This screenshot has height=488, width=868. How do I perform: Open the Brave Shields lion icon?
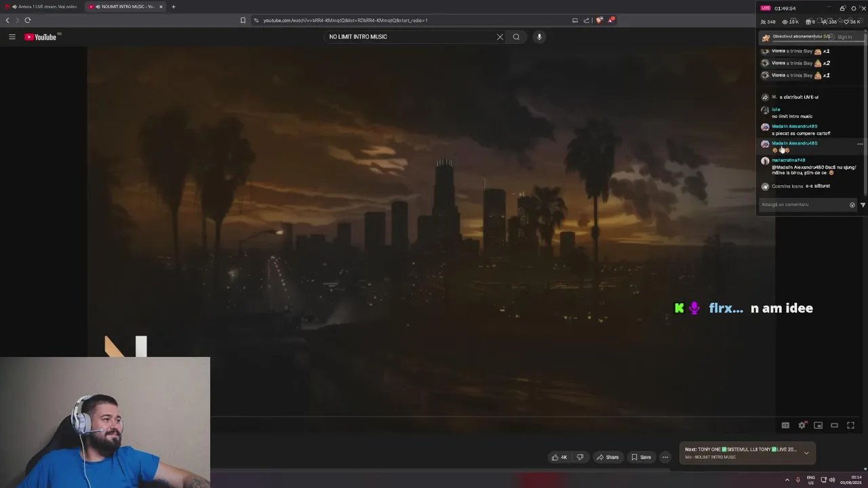pyautogui.click(x=599, y=20)
